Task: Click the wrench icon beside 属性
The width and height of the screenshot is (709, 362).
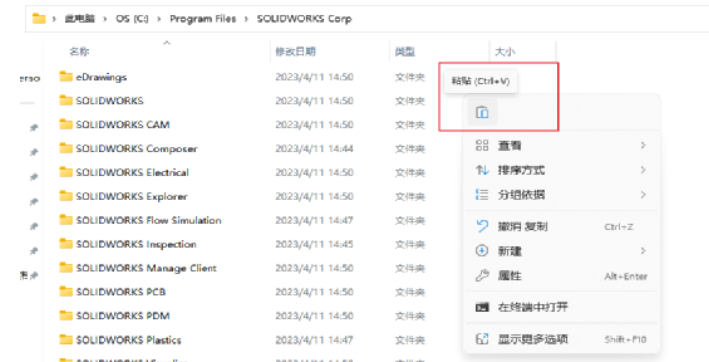Action: (x=482, y=276)
